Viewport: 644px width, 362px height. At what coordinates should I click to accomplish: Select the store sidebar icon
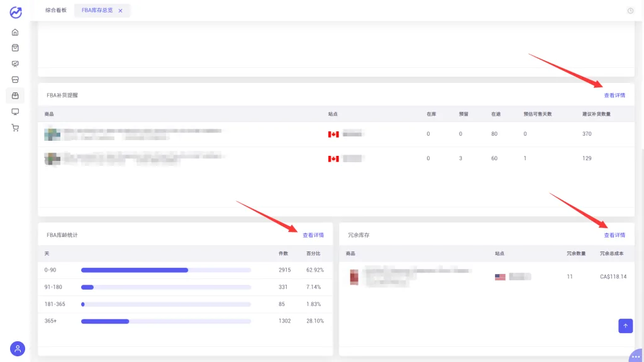pyautogui.click(x=15, y=80)
